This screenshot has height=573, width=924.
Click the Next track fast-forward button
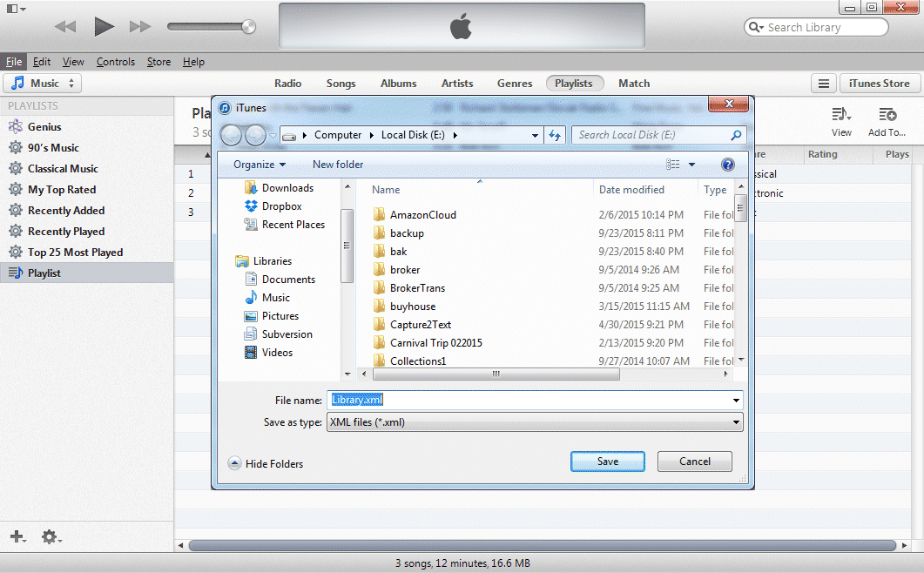[x=140, y=26]
